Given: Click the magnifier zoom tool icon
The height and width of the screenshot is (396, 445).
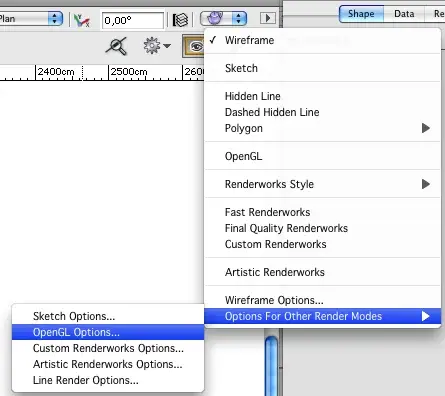Looking at the screenshot, I should 116,46.
